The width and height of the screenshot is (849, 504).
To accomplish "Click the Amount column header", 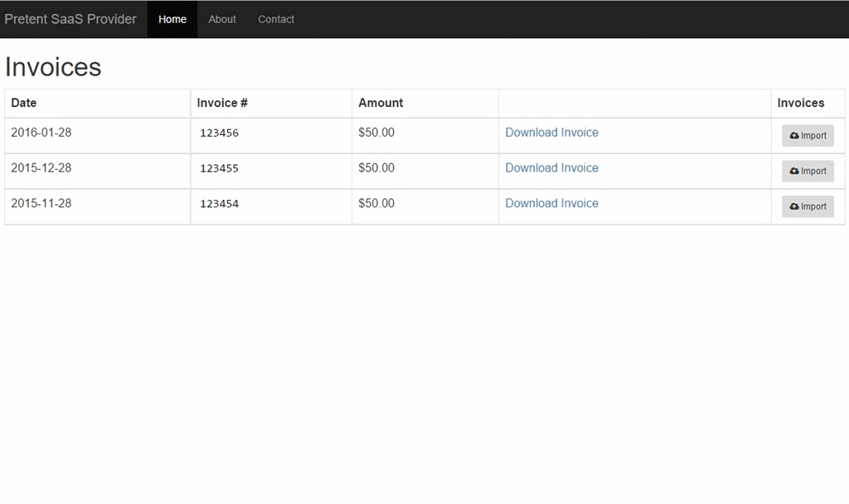I will tap(381, 103).
